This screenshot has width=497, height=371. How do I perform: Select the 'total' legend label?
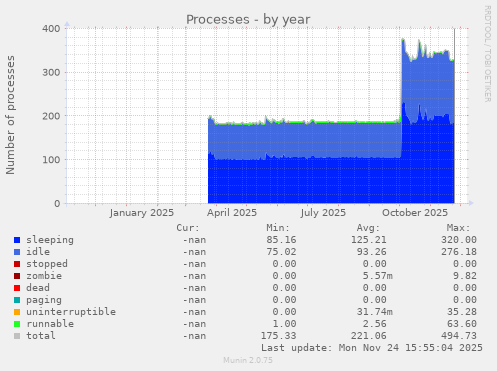coord(41,336)
